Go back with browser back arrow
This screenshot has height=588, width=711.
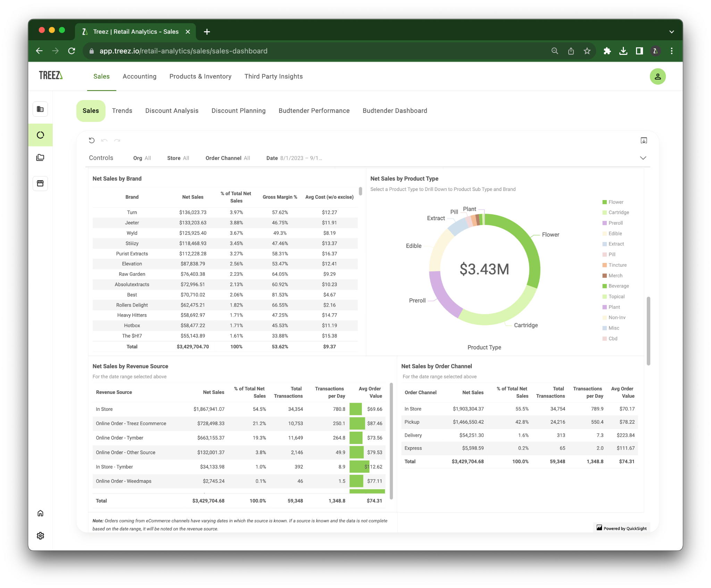tap(39, 51)
